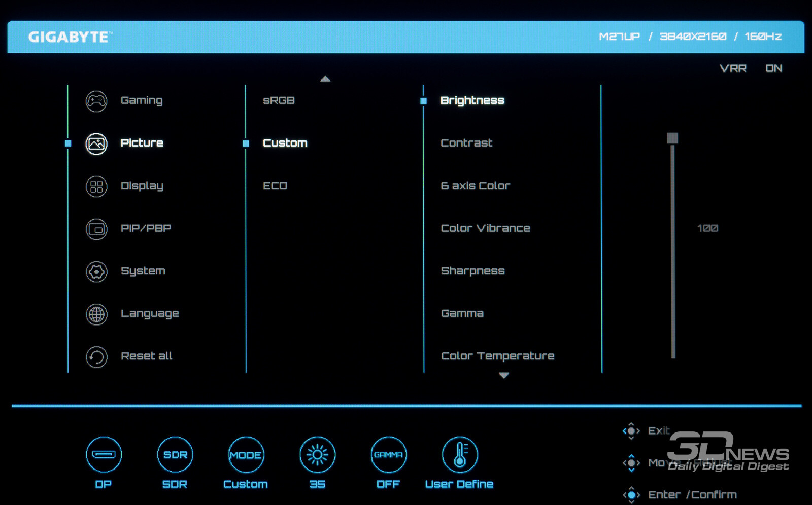Image resolution: width=812 pixels, height=505 pixels.
Task: Click the Brightness slider handle
Action: (x=672, y=138)
